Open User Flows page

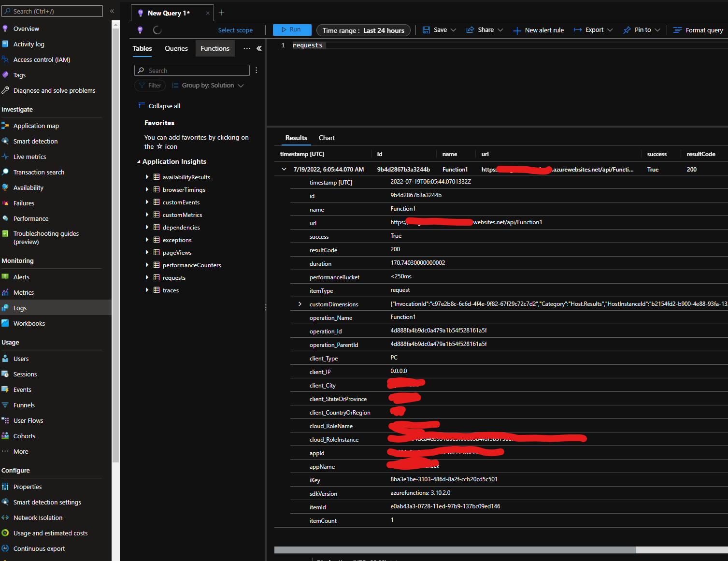pos(28,421)
